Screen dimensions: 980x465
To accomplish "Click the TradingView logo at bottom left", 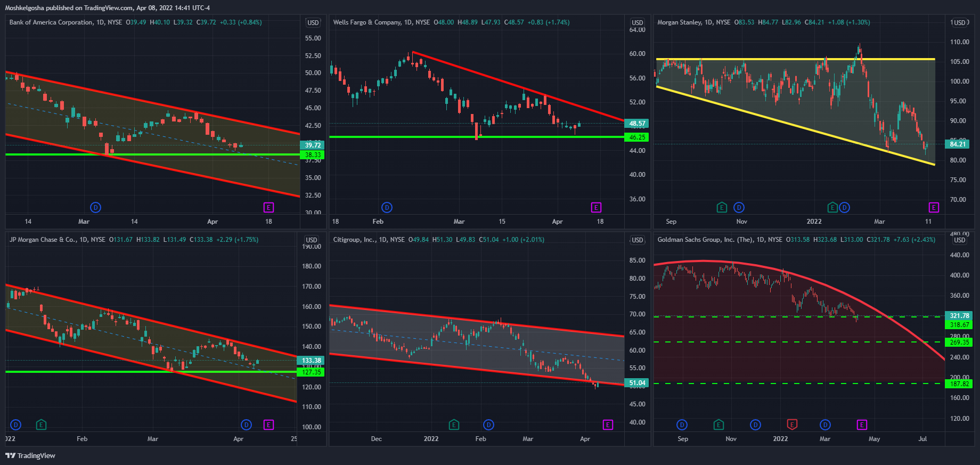I will coord(30,455).
